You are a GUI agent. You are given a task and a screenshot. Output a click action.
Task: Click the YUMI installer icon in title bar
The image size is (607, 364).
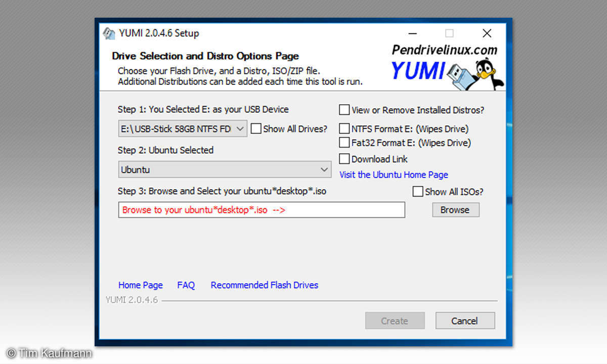pyautogui.click(x=109, y=33)
